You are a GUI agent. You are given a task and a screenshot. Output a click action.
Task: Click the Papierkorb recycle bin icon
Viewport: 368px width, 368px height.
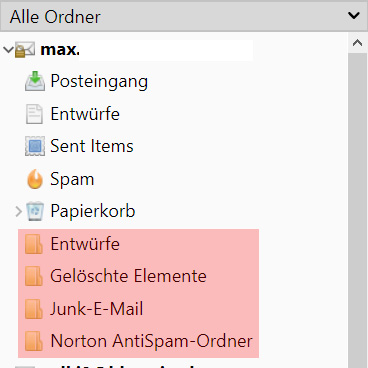tap(35, 211)
